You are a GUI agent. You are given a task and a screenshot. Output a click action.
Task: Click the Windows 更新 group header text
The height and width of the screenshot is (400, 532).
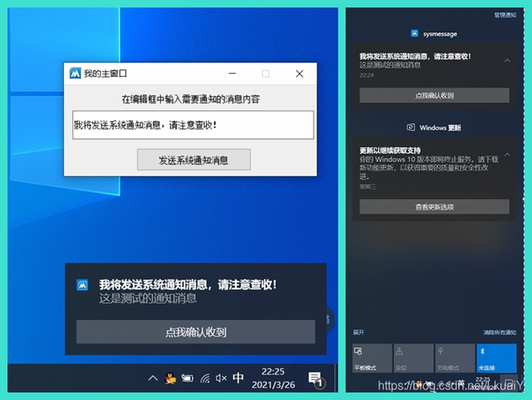pyautogui.click(x=440, y=127)
